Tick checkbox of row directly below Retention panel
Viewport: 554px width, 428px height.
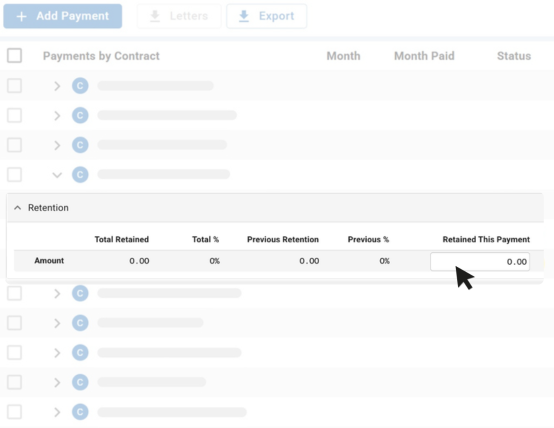pyautogui.click(x=14, y=293)
